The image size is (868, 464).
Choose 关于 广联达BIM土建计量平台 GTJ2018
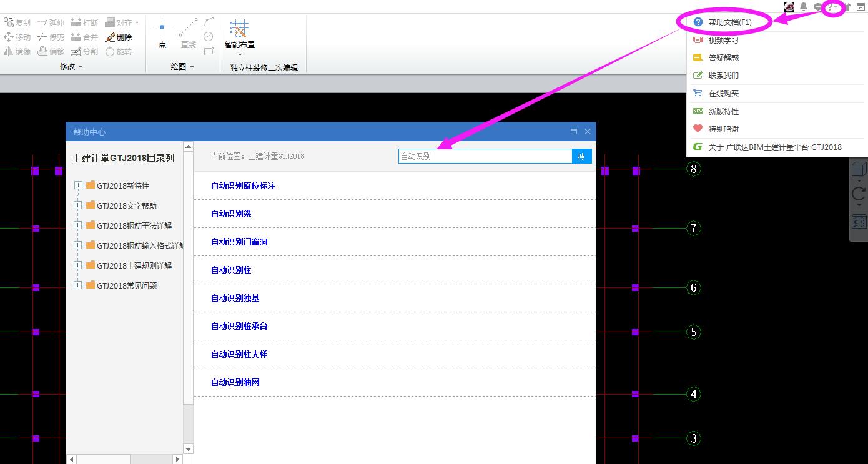pos(777,147)
